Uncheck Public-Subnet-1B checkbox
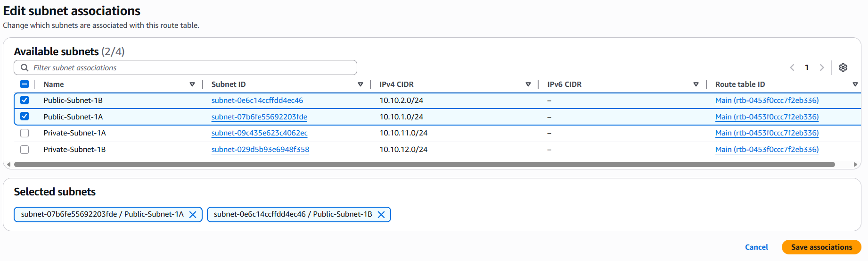 point(25,100)
